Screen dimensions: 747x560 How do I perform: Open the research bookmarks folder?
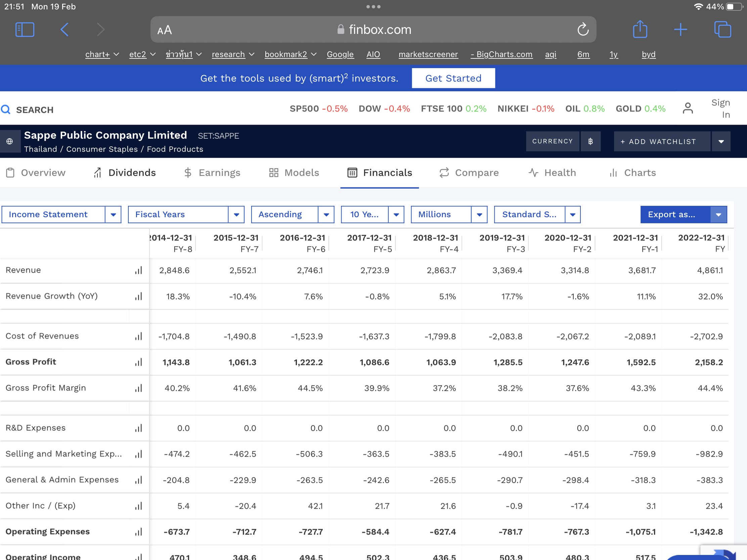233,54
